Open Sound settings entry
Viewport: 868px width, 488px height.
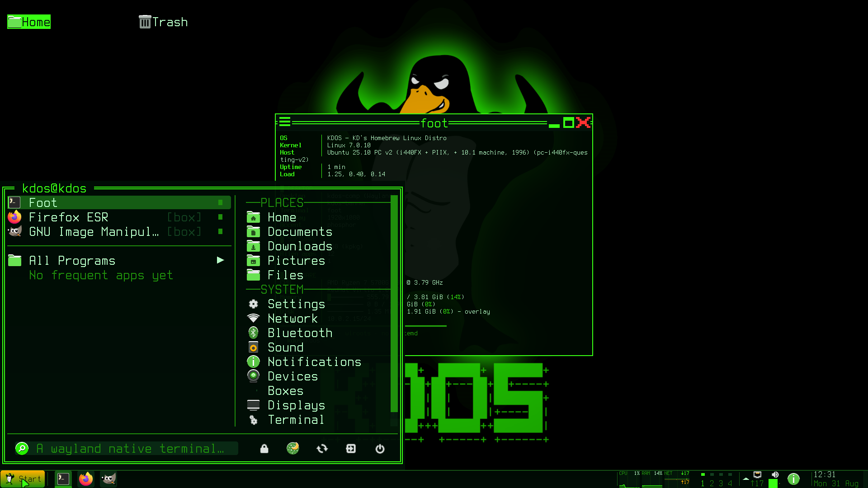pyautogui.click(x=318, y=347)
